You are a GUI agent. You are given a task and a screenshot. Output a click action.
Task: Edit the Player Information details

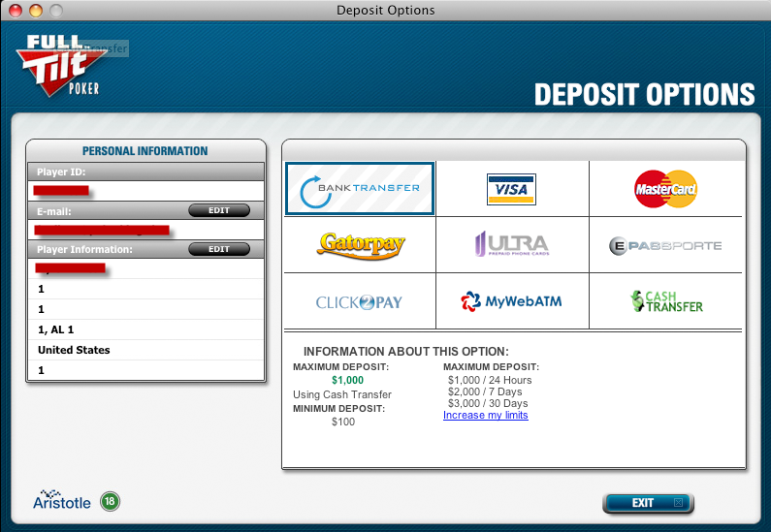(x=218, y=249)
